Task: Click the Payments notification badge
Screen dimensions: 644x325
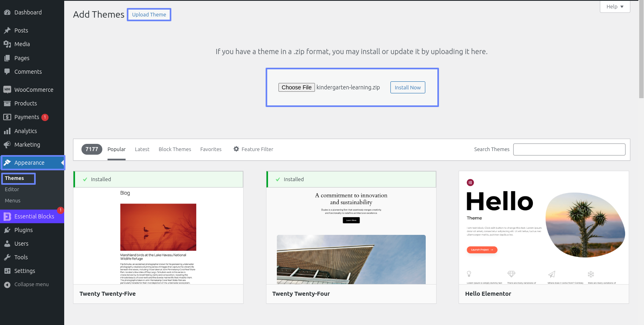Action: tap(45, 117)
